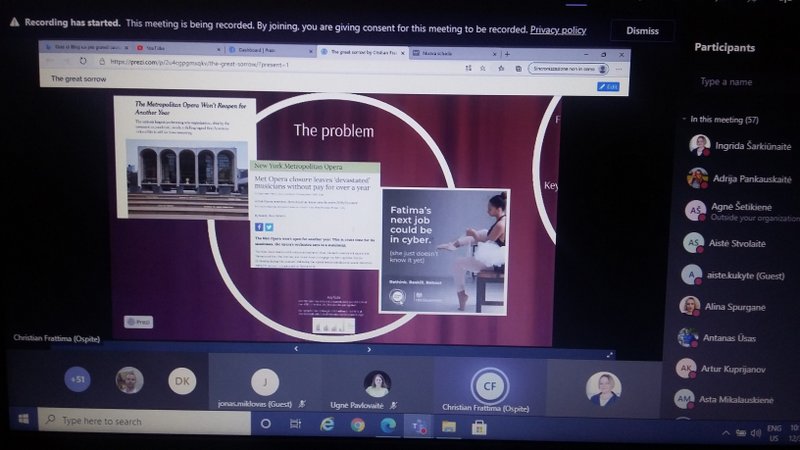Open the Sincronizzazione non in corso profile
Image resolution: width=800 pixels, height=450 pixels.
click(x=569, y=68)
